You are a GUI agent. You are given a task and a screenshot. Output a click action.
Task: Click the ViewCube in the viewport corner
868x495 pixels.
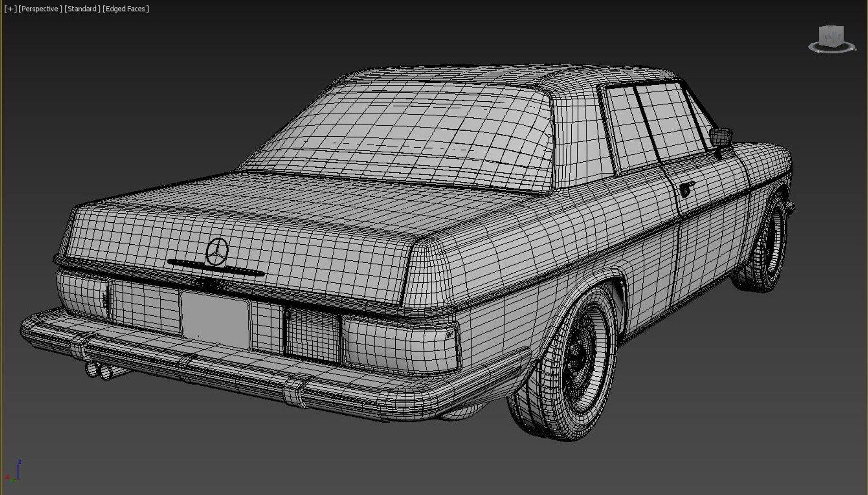pyautogui.click(x=831, y=37)
